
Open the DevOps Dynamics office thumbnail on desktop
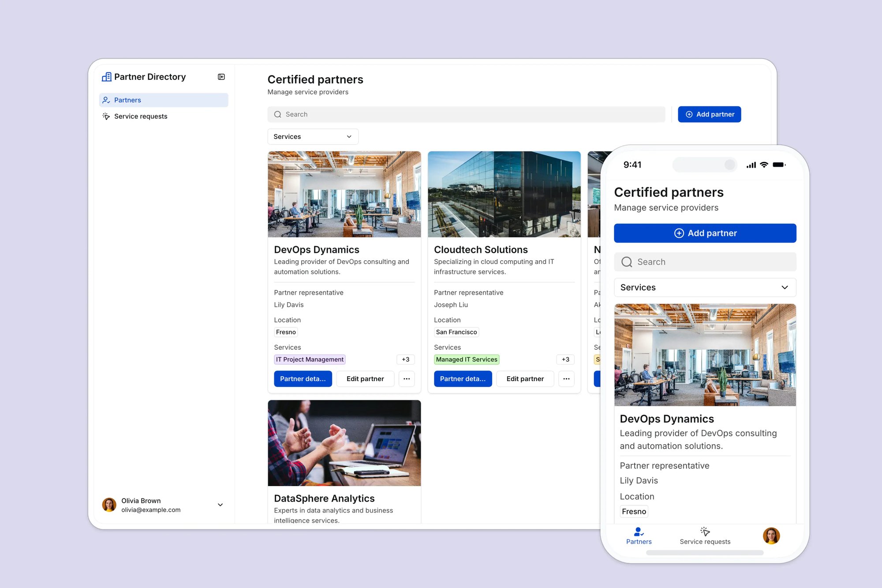(344, 194)
